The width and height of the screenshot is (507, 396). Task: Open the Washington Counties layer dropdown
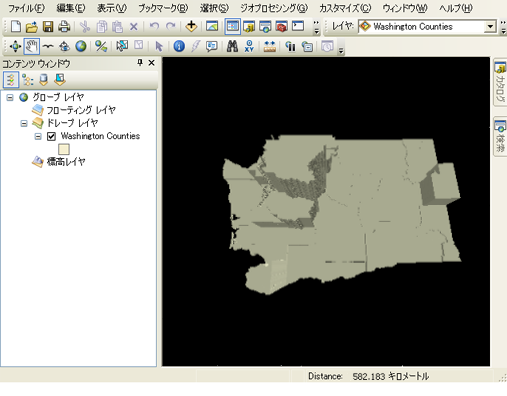(x=490, y=26)
